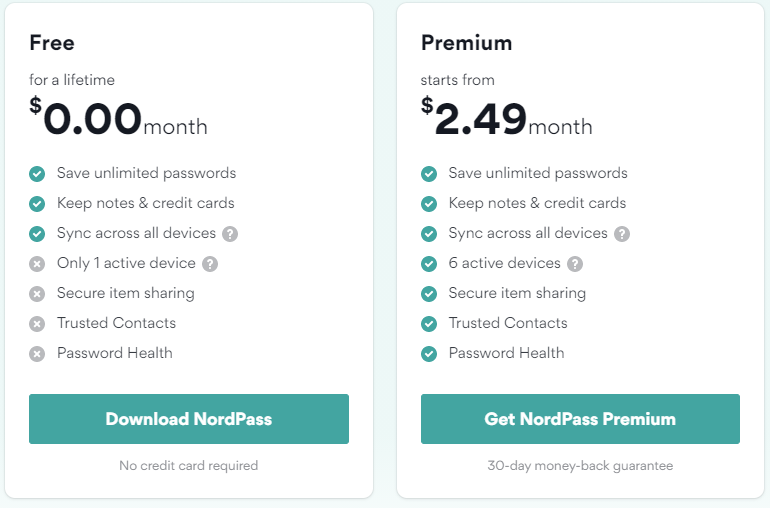
Task: Click the cross icon beside Free Secure item sharing
Action: coord(37,294)
